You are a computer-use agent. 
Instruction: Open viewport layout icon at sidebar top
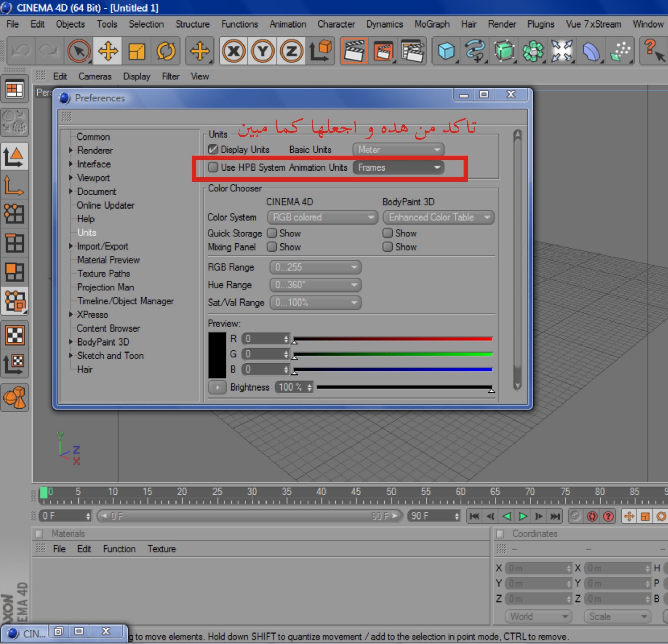tap(14, 89)
